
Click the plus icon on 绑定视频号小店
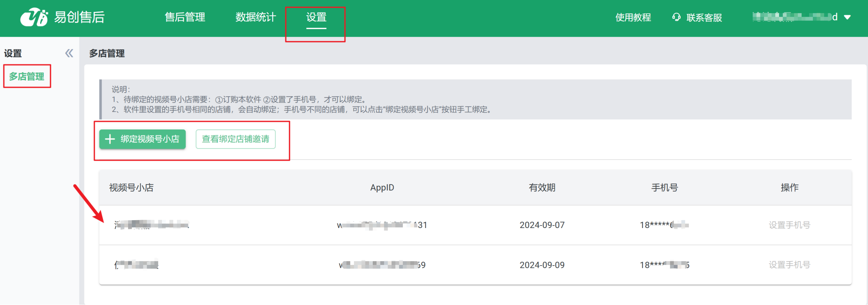110,139
